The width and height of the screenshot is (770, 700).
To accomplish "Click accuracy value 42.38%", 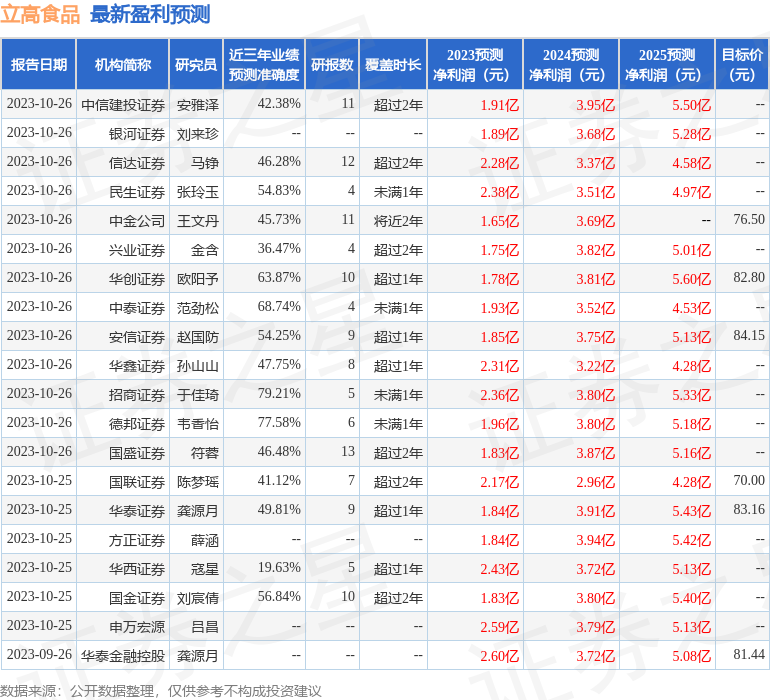I will [x=279, y=104].
